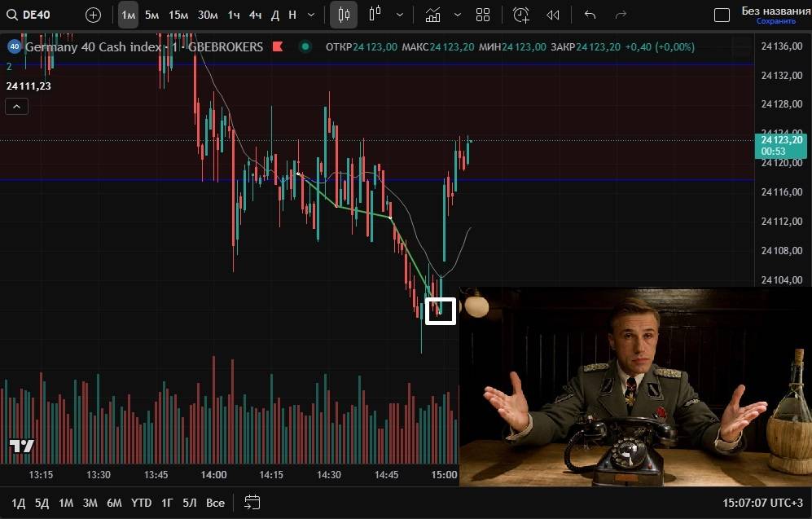The height and width of the screenshot is (519, 812).
Task: Switch to the 5м timeframe
Action: [151, 15]
